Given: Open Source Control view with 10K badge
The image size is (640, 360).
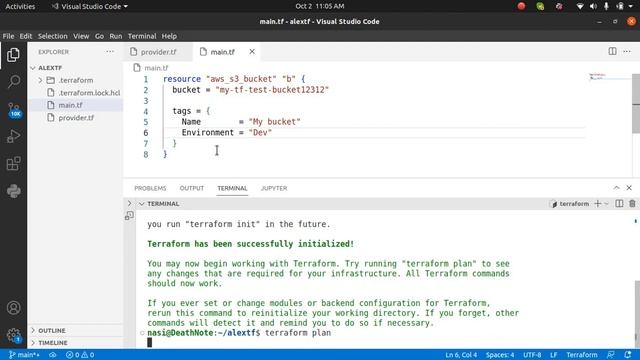Looking at the screenshot, I should [13, 109].
